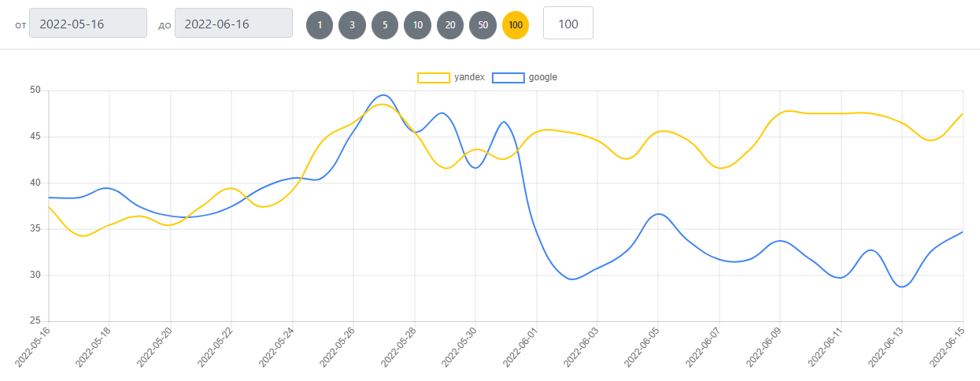Viewport: 980px width, 381px height.
Task: Switch to the top 50 round button
Action: click(x=483, y=24)
